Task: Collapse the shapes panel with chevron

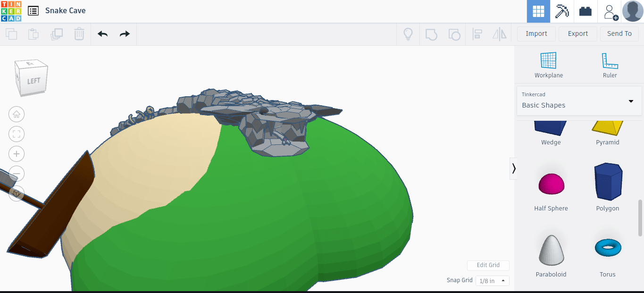Action: 514,168
